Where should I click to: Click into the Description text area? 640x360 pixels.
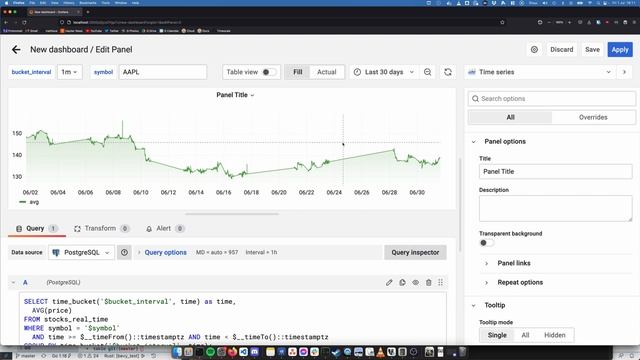pos(556,209)
